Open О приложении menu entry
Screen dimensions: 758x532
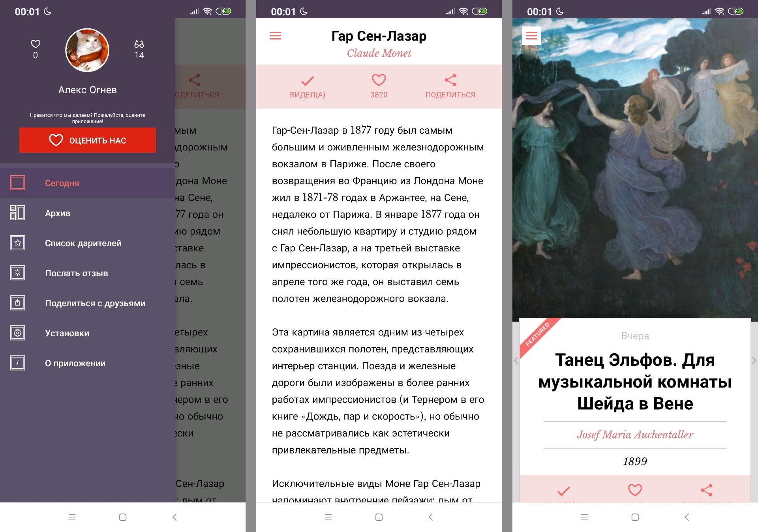(x=88, y=363)
